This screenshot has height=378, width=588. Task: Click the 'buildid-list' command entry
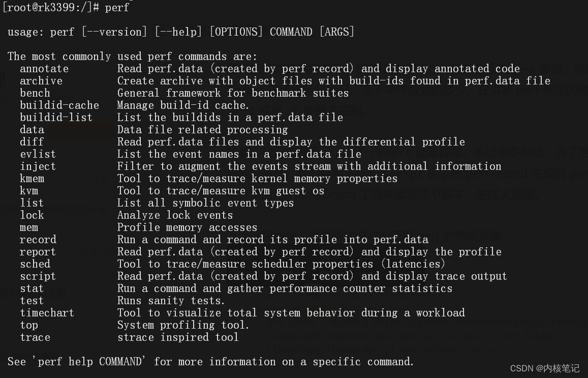tap(56, 118)
